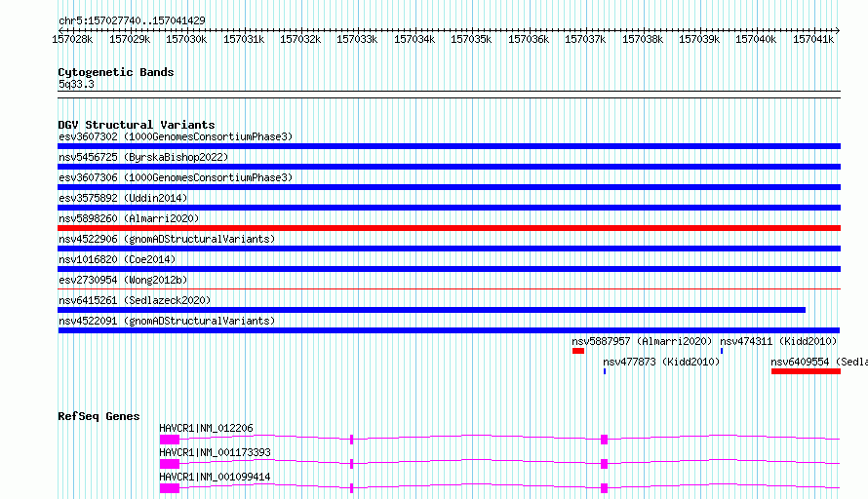Screen dimensions: 868x499
Task: Click the red nsv5898260 variant bar
Action: [449, 228]
